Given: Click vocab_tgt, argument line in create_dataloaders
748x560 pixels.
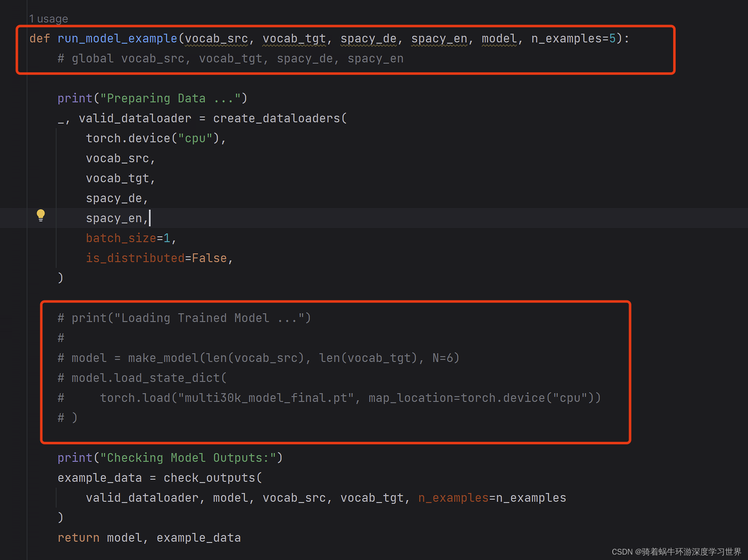Looking at the screenshot, I should pyautogui.click(x=121, y=178).
